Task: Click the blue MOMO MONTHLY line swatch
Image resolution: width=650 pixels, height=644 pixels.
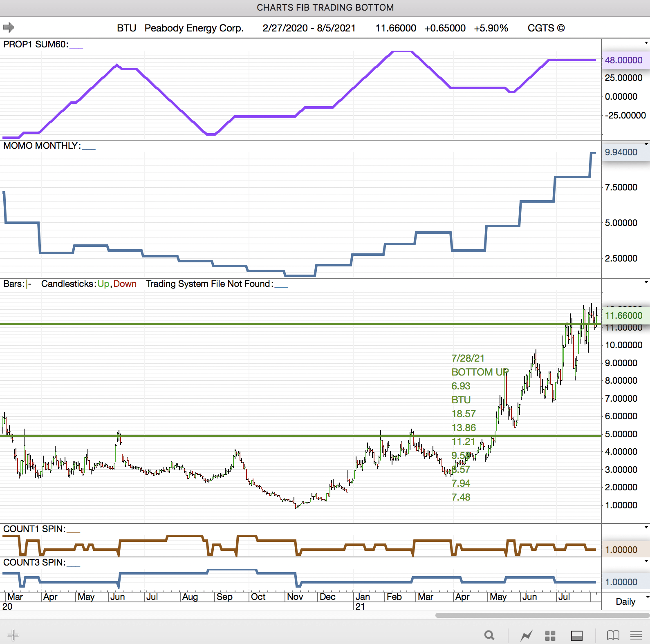Action: pyautogui.click(x=89, y=149)
